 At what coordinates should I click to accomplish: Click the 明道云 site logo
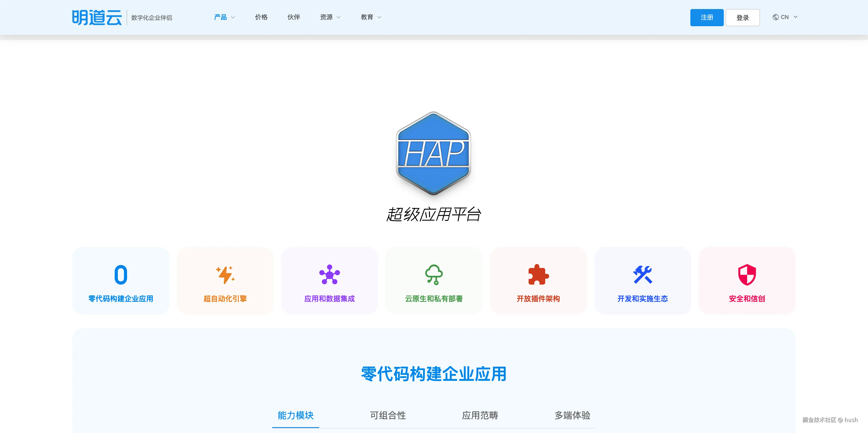(97, 18)
